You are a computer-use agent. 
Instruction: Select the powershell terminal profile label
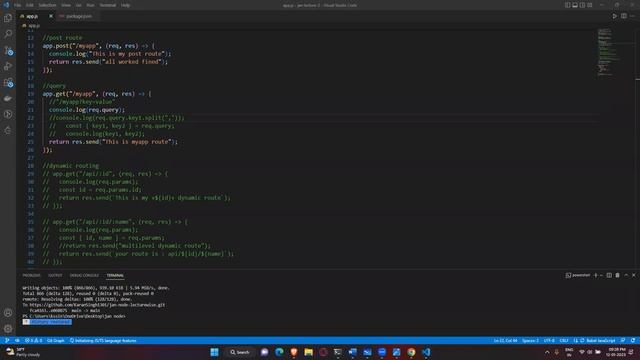click(x=578, y=276)
